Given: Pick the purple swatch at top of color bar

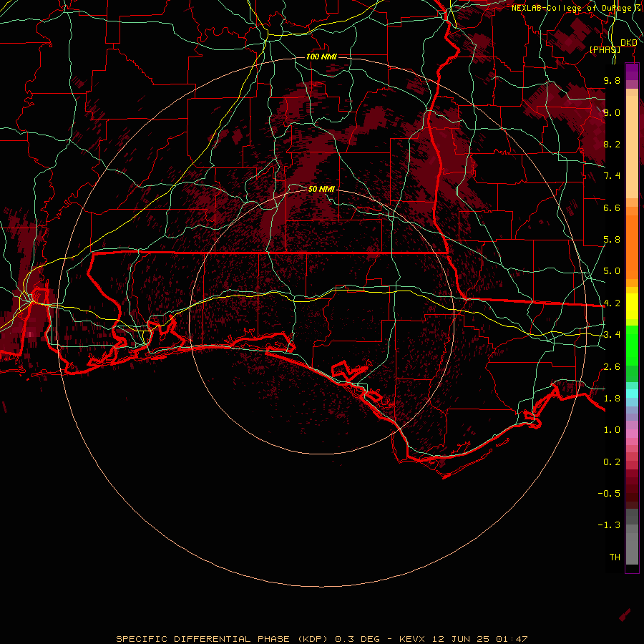Looking at the screenshot, I should (632, 72).
